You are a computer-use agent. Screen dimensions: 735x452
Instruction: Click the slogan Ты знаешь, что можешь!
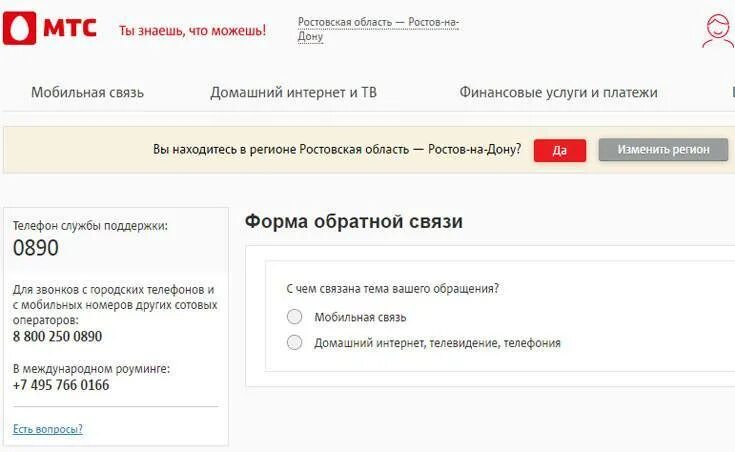pyautogui.click(x=192, y=30)
